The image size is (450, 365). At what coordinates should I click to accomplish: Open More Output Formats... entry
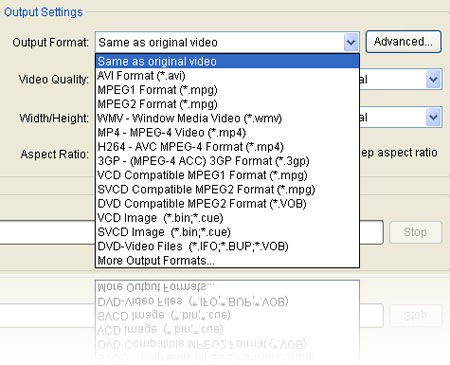[227, 260]
